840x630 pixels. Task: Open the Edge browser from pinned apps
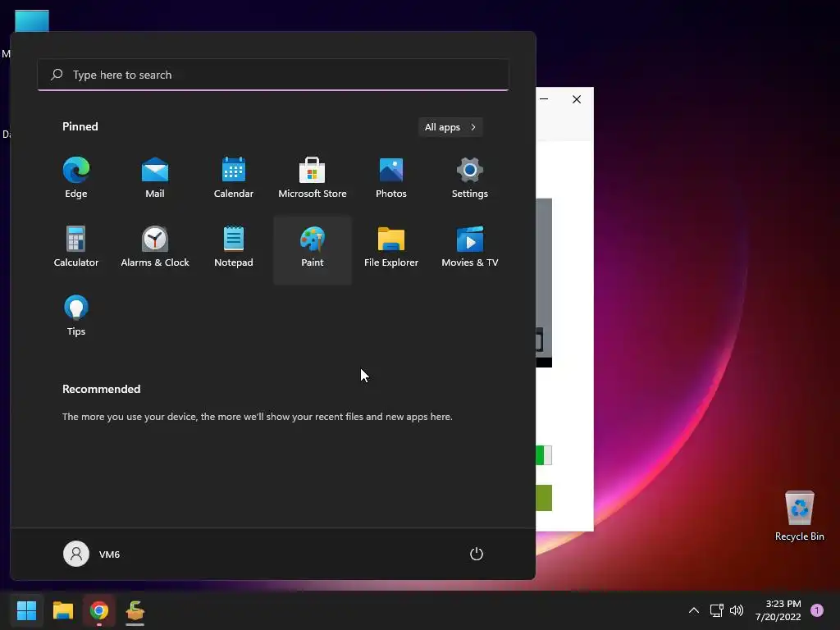click(x=76, y=178)
